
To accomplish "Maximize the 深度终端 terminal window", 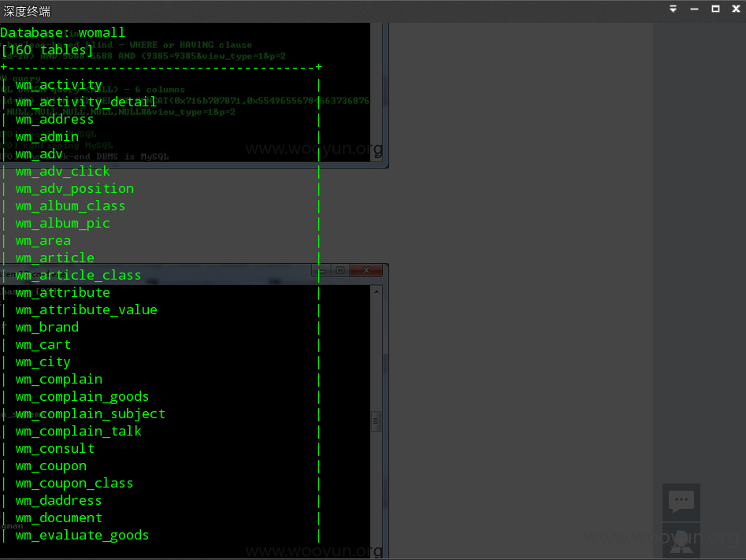I will 715,9.
